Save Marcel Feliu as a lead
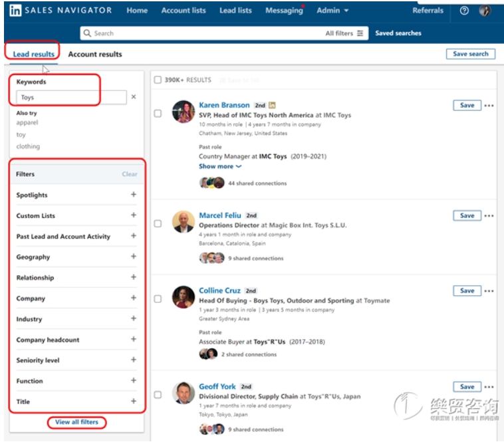 467,215
